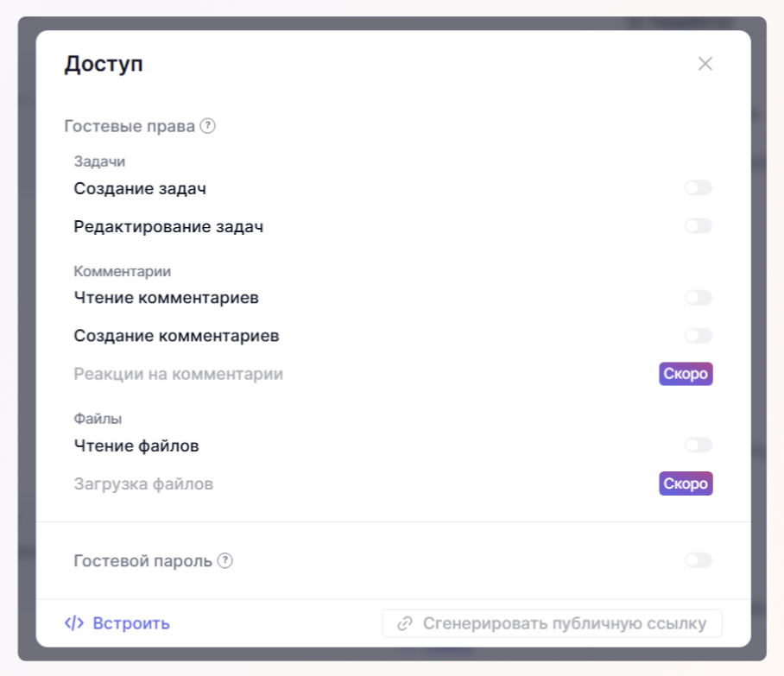Enable Создание комментариев for guests
The image size is (784, 676).
pyautogui.click(x=699, y=336)
